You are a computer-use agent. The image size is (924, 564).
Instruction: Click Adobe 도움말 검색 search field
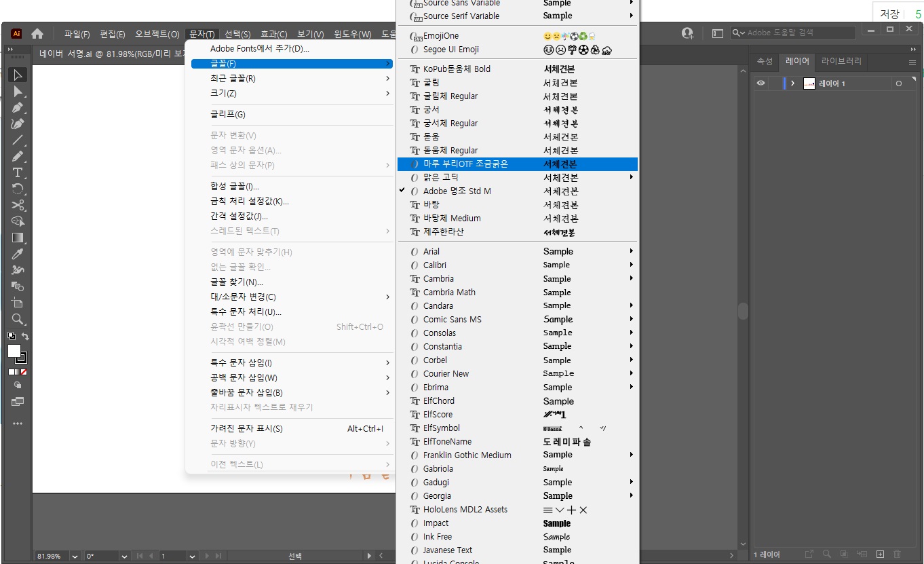coord(794,33)
